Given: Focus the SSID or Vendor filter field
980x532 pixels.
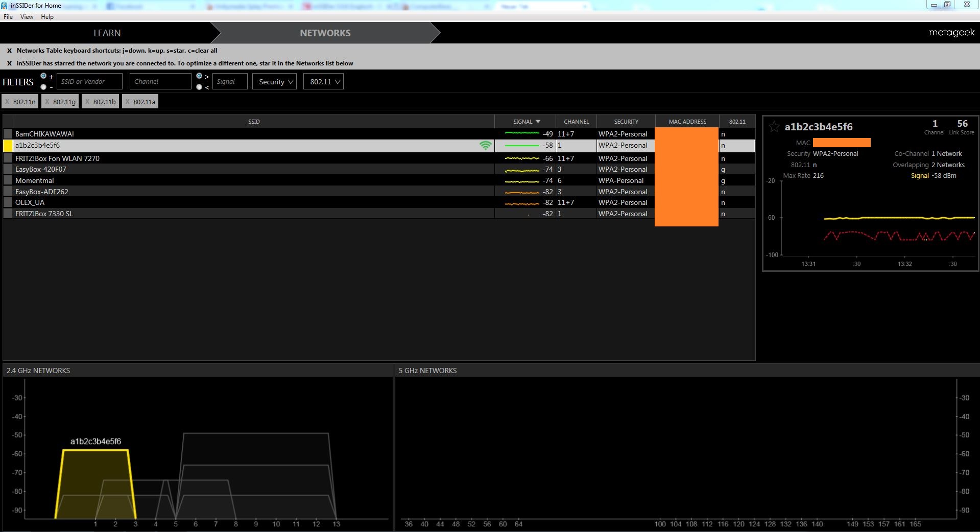Looking at the screenshot, I should (89, 82).
